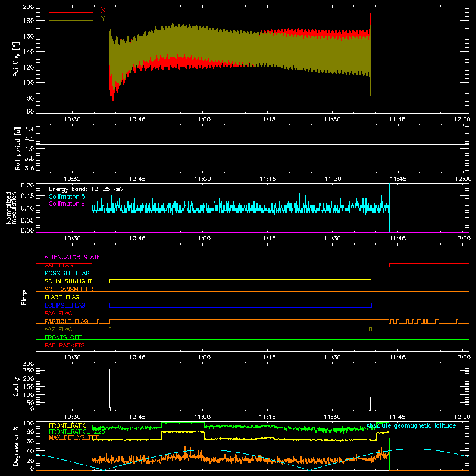Select the 'Energy band: 12-25 keV' annotation
476x476 pixels.
click(86, 189)
